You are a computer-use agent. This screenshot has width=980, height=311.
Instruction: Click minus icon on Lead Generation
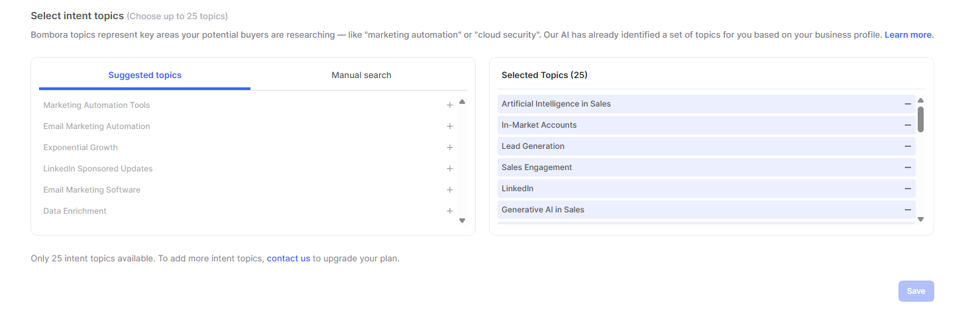tap(908, 146)
